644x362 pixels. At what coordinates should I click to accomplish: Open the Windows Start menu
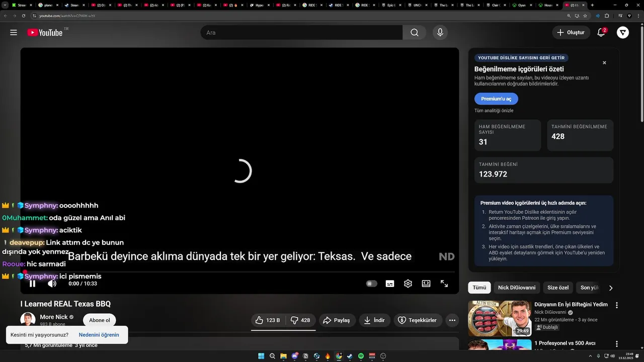click(x=261, y=356)
